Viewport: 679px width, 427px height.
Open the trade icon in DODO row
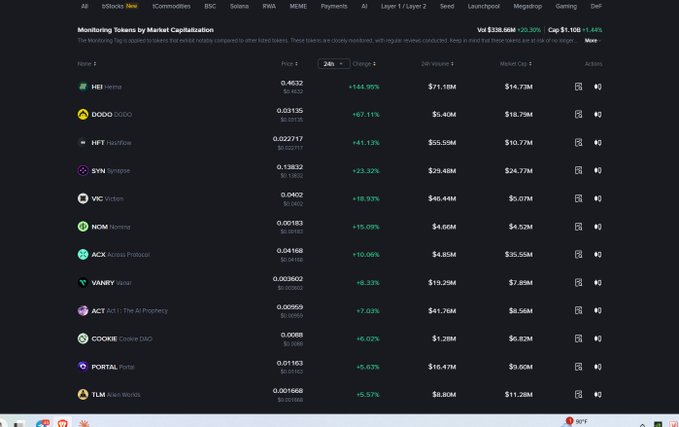click(x=598, y=114)
